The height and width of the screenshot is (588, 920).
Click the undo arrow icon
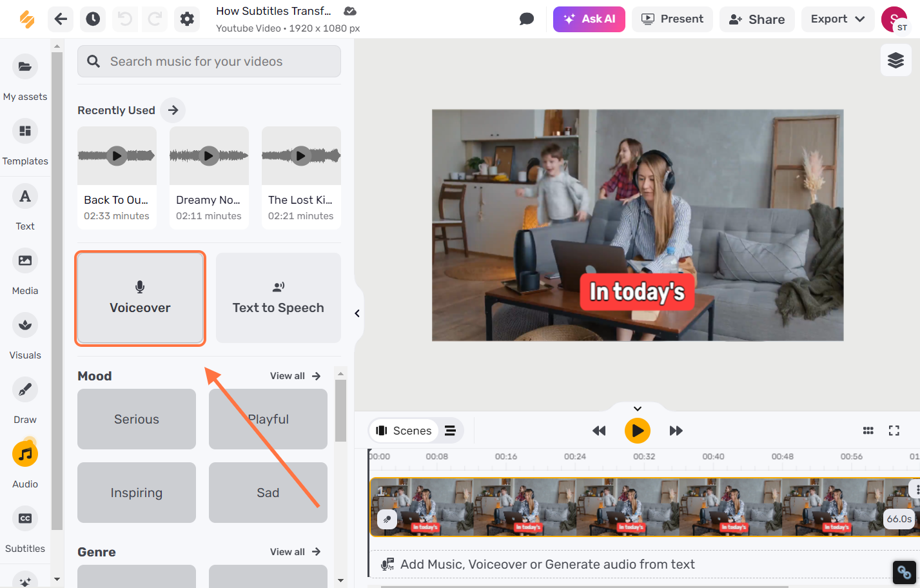point(125,19)
